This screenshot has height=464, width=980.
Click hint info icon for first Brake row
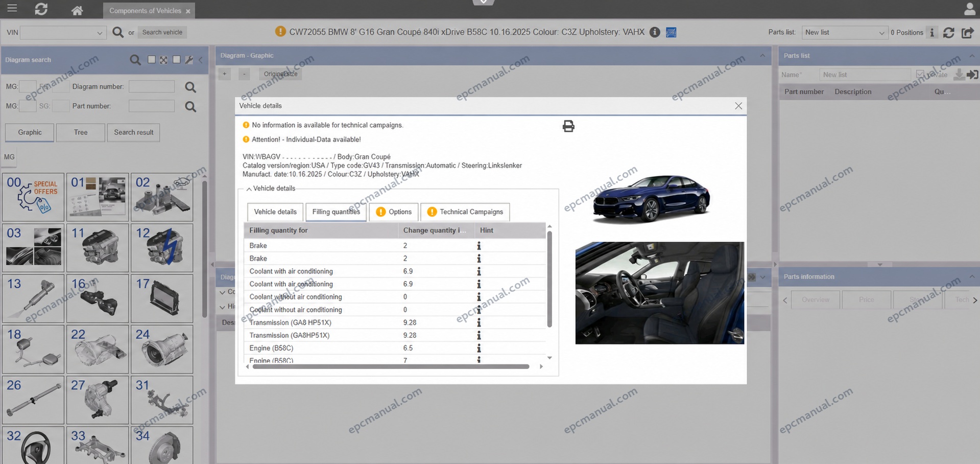[479, 246]
